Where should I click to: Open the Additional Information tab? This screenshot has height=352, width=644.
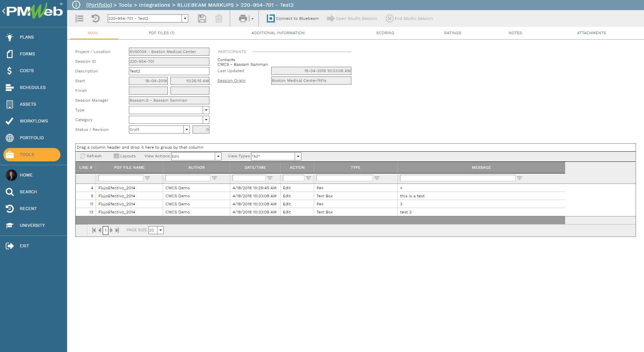coord(278,33)
